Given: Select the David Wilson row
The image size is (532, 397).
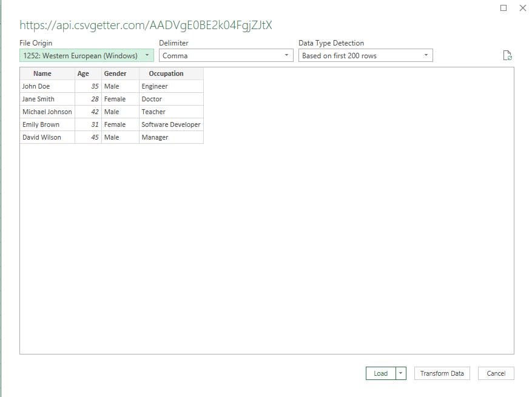Looking at the screenshot, I should point(47,137).
